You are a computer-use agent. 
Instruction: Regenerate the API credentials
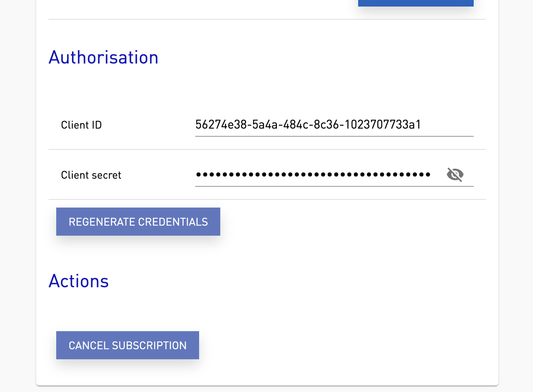pyautogui.click(x=138, y=221)
